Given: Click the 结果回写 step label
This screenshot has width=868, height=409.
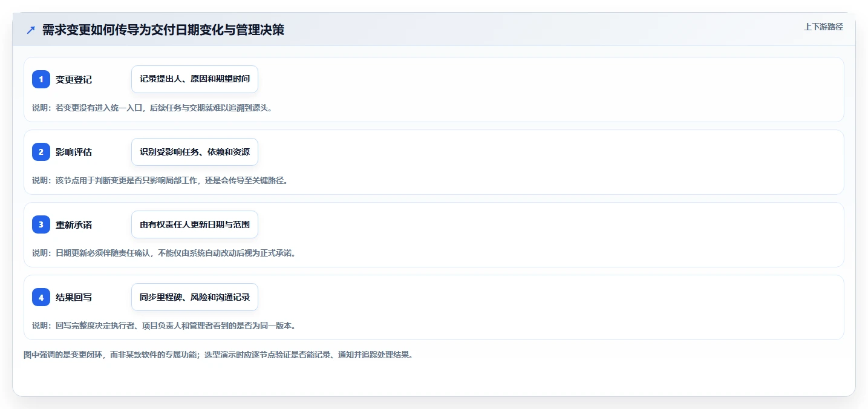Looking at the screenshot, I should click(x=74, y=297).
